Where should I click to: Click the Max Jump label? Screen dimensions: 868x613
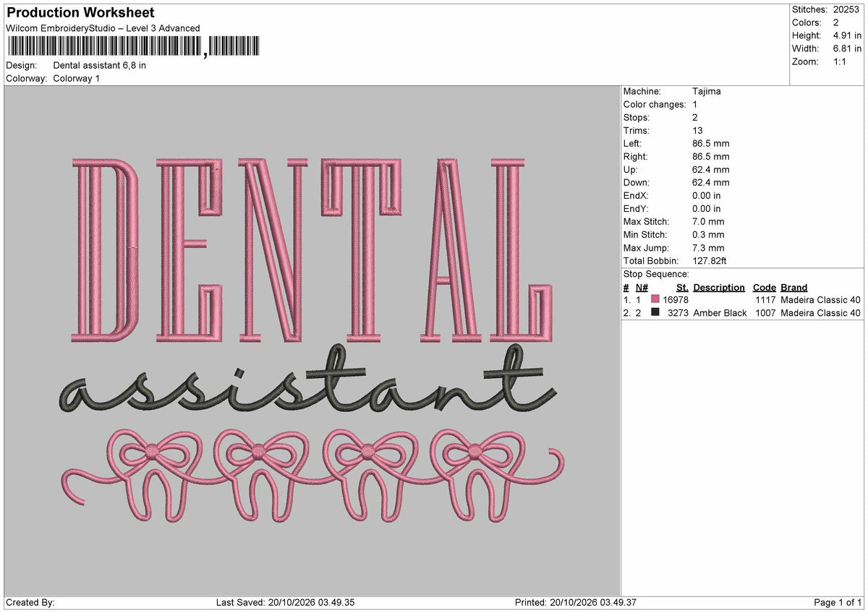point(647,247)
